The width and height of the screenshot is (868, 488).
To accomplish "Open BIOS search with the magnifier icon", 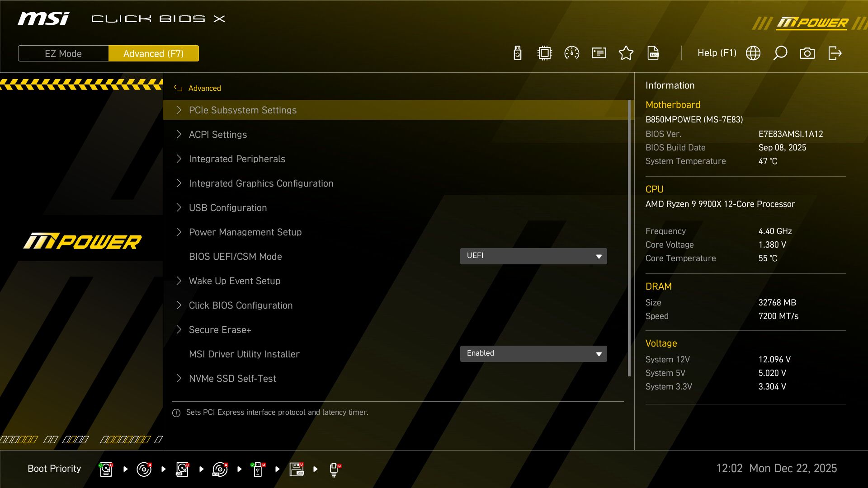I will pos(780,53).
